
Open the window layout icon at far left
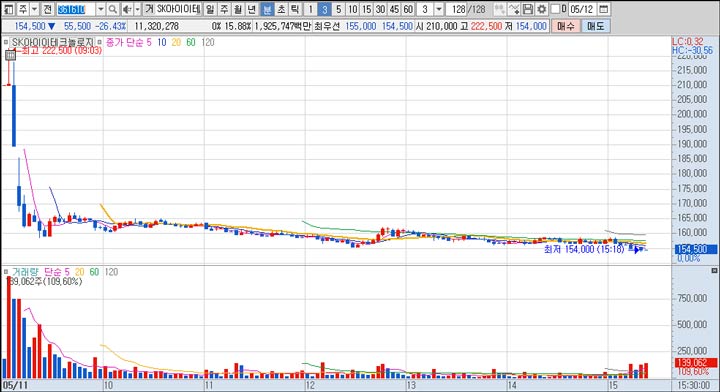click(9, 9)
